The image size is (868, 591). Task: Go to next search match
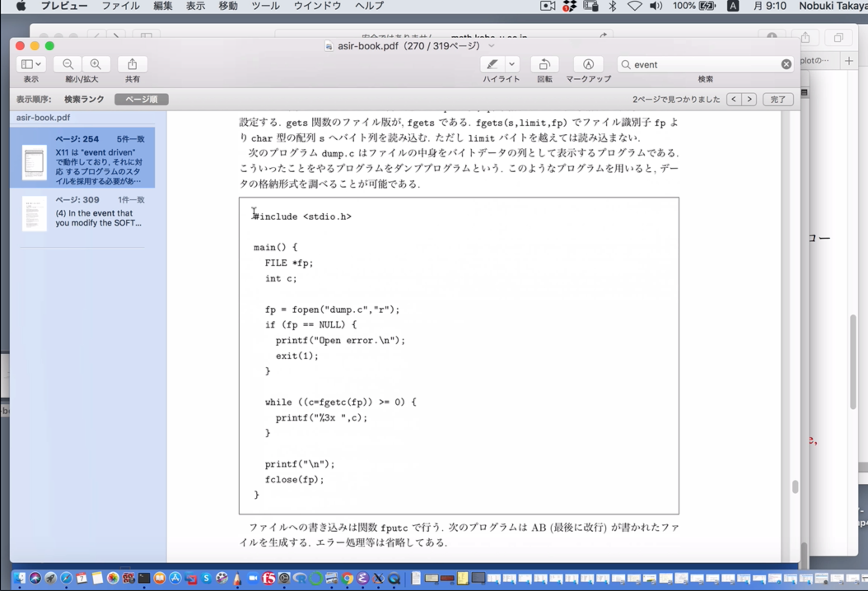click(749, 99)
